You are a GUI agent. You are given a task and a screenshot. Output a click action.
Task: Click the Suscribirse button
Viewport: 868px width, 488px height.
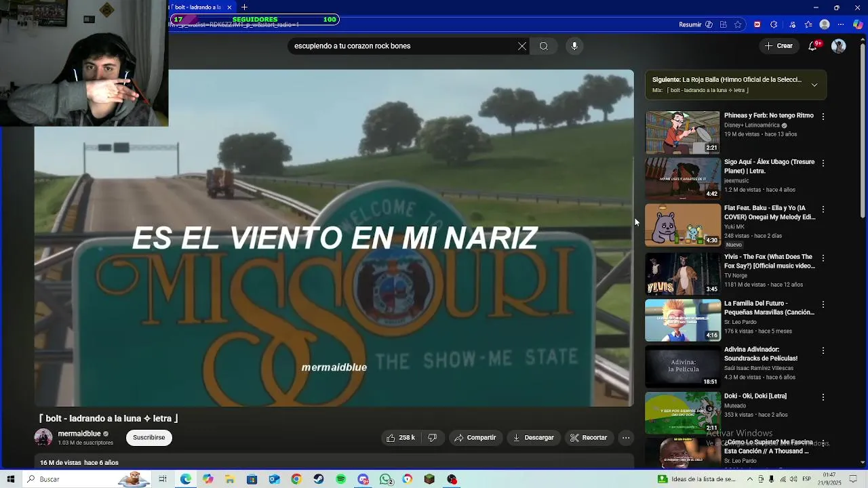(149, 438)
